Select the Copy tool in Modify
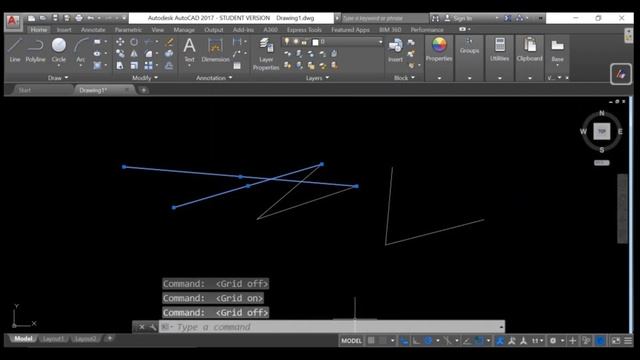 coord(120,53)
